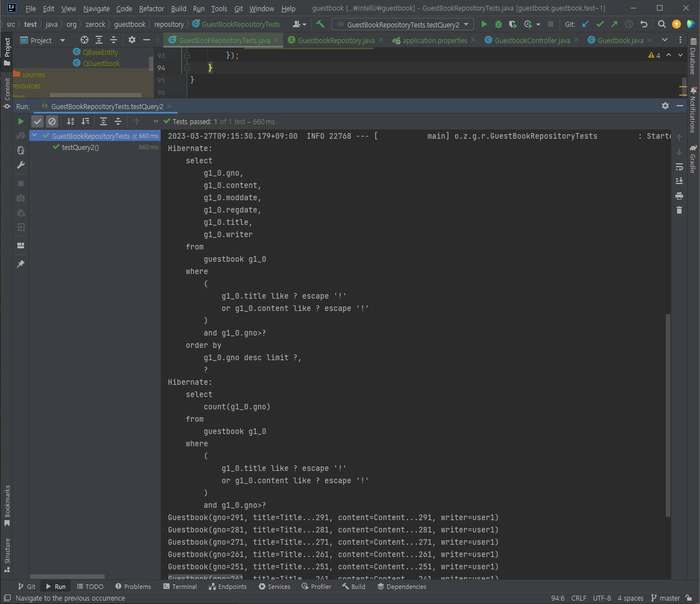Image resolution: width=700 pixels, height=604 pixels.
Task: Open the Terminal tool window
Action: (x=180, y=587)
